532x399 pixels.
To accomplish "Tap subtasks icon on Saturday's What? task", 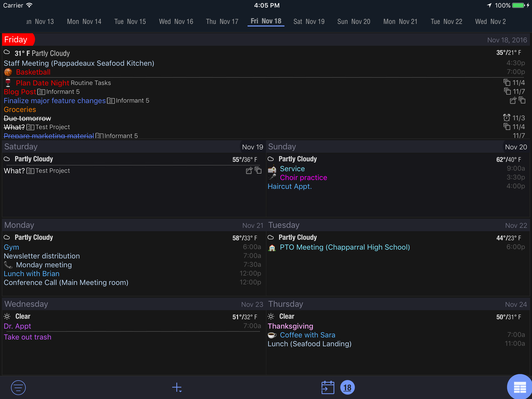I will click(x=258, y=171).
